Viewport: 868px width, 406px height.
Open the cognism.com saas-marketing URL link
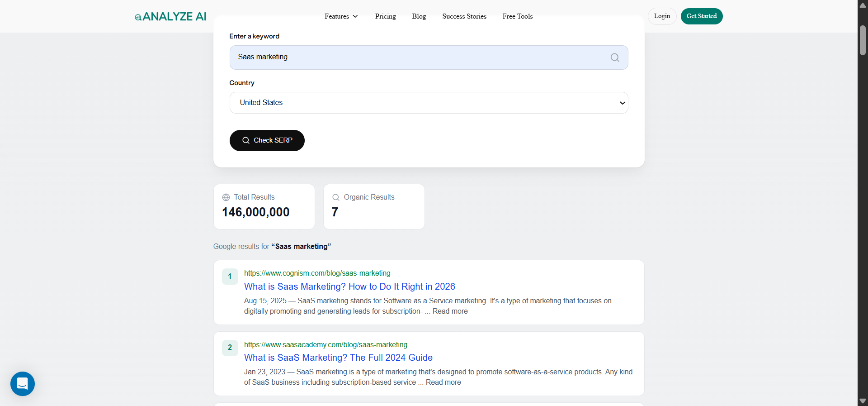(x=317, y=273)
